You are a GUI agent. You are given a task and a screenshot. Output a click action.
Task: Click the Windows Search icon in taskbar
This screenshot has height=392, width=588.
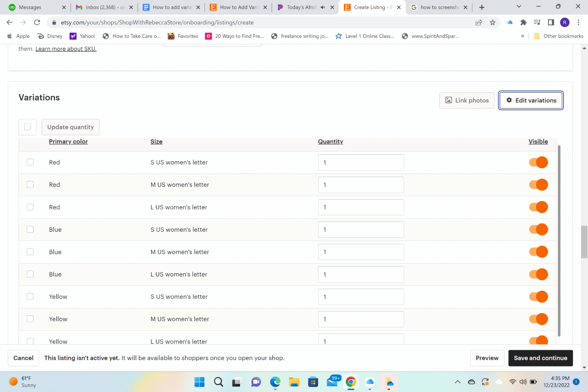click(218, 382)
